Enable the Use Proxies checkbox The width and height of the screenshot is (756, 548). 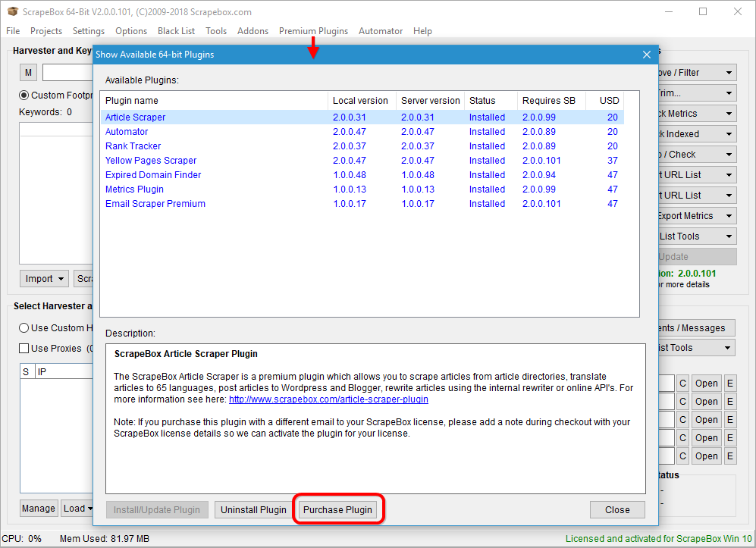point(24,349)
